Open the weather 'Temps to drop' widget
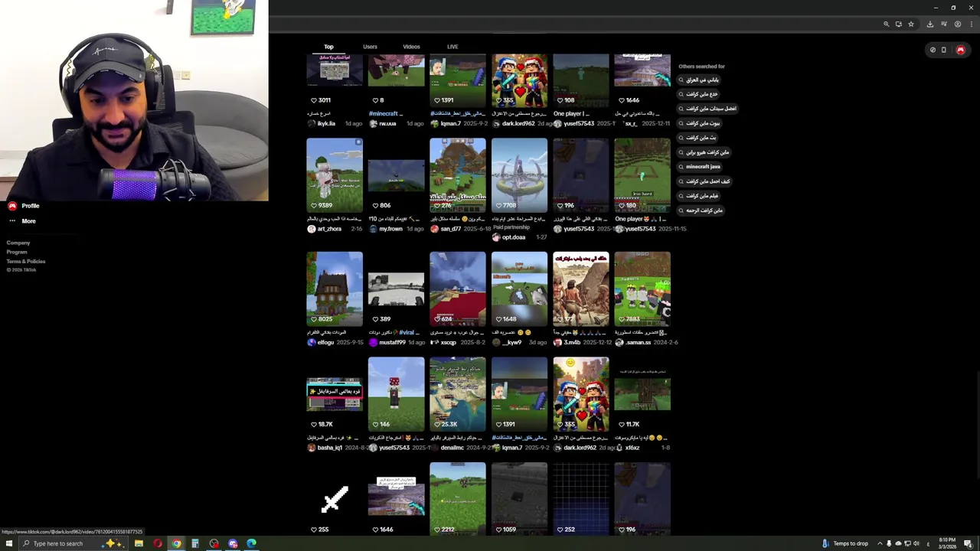 pyautogui.click(x=844, y=543)
